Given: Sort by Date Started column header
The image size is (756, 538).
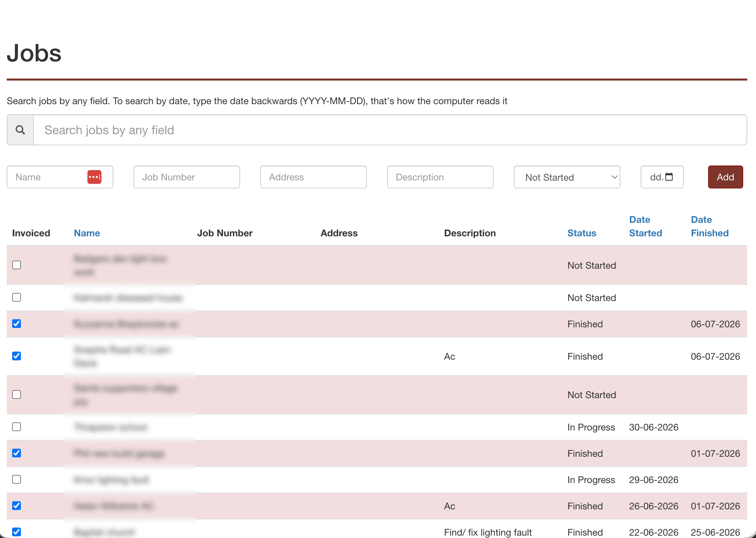Looking at the screenshot, I should [645, 226].
